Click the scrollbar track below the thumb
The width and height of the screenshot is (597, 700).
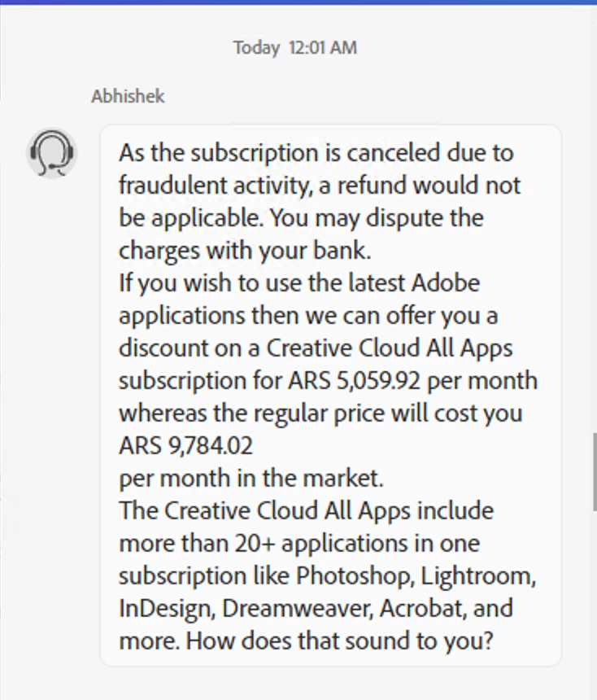[594, 602]
